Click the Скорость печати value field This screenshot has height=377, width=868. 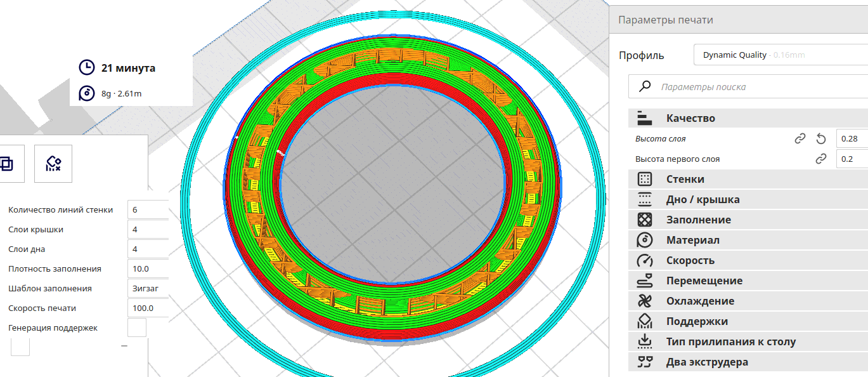pyautogui.click(x=148, y=308)
